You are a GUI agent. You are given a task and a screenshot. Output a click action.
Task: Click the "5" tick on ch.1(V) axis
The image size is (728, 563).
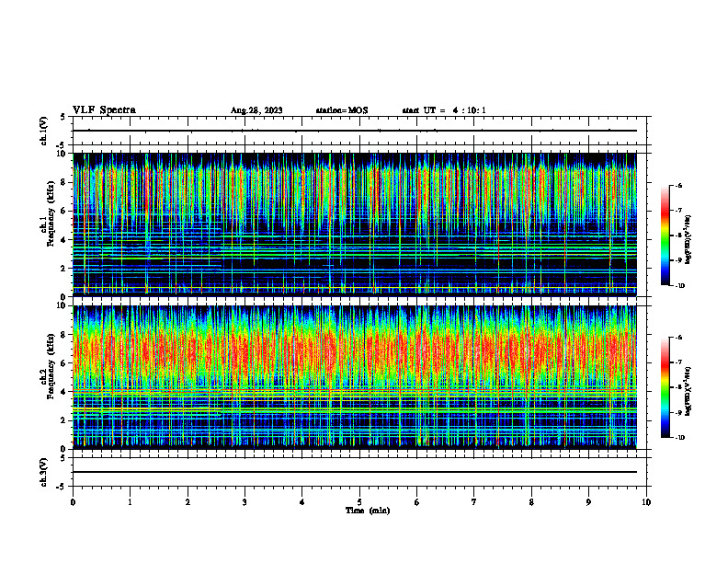(64, 117)
